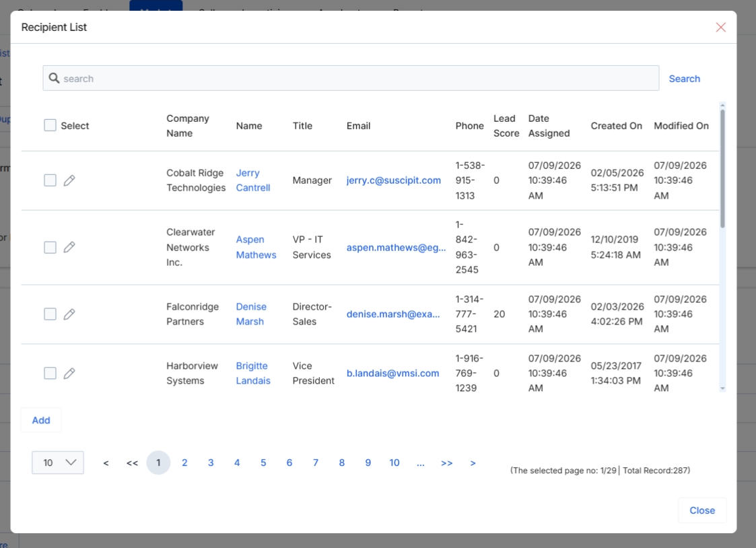Click the ellipsis for more pages

[421, 463]
